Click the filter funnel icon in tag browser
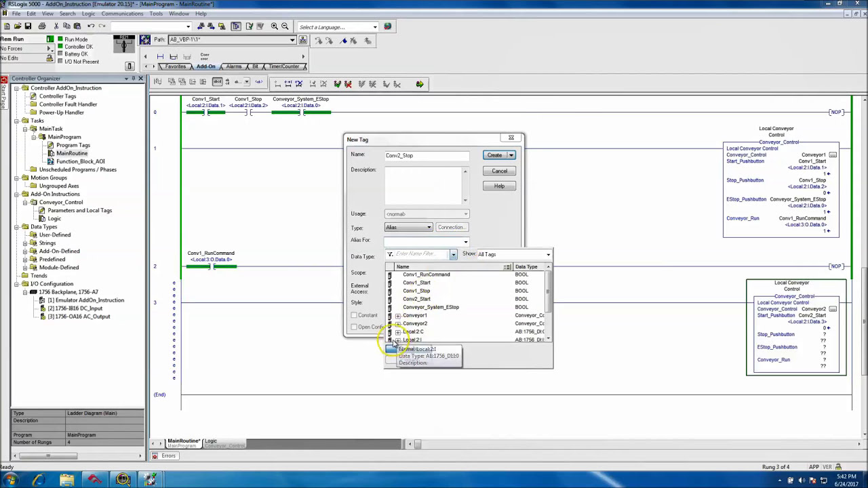 pyautogui.click(x=390, y=254)
